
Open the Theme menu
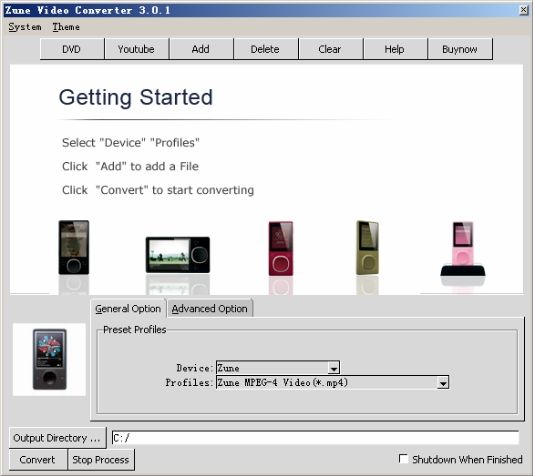66,27
